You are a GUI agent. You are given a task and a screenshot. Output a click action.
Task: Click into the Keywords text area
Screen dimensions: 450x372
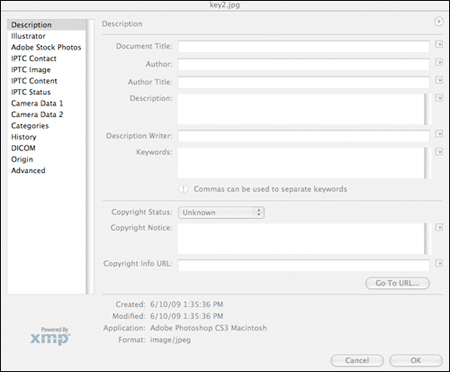[x=301, y=163]
